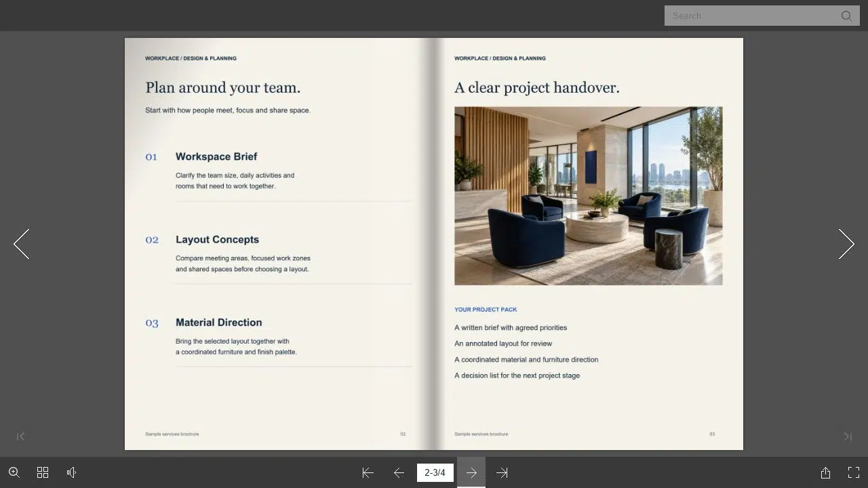Screen dimensions: 868x488
Task: Open the zoom-in magnifier tool
Action: 14,472
